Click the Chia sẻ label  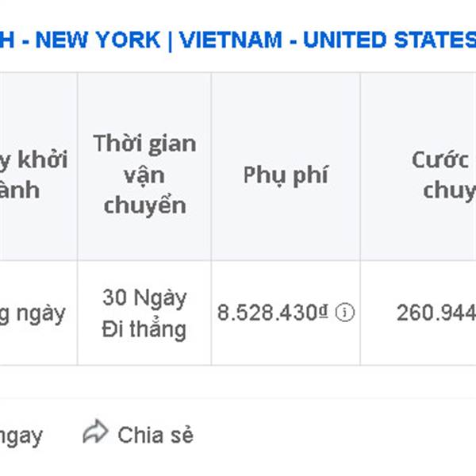155,435
